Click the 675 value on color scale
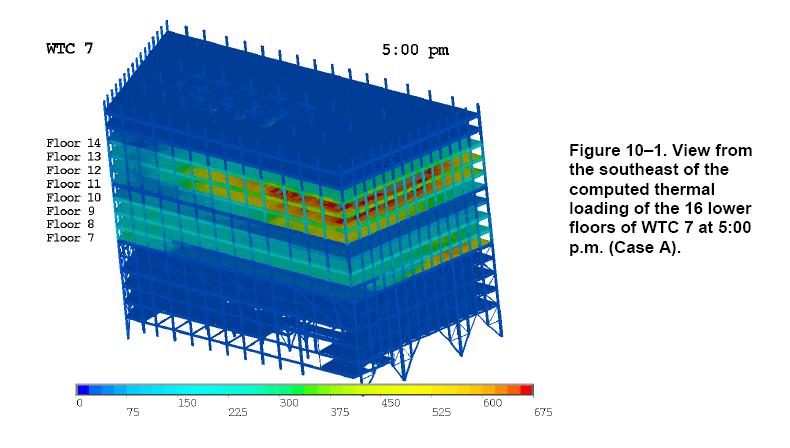 543,412
